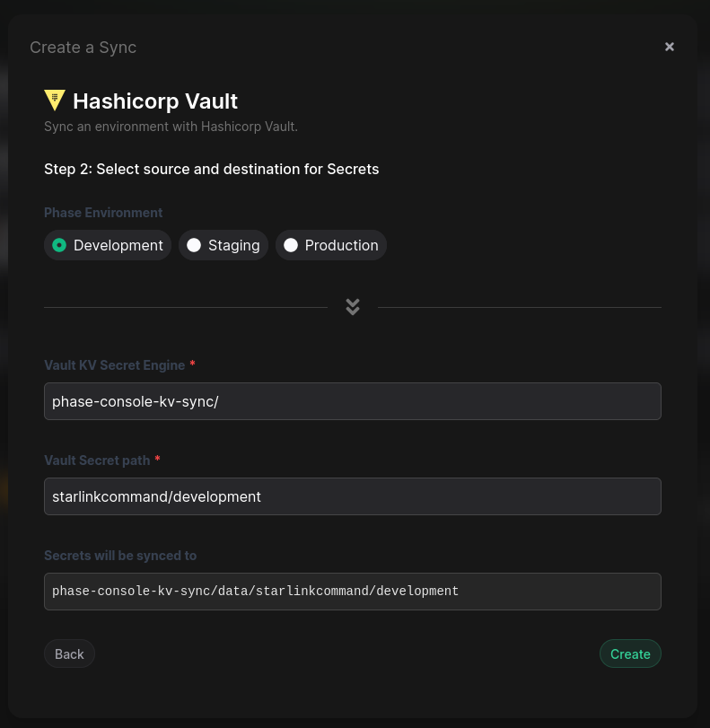Image resolution: width=710 pixels, height=728 pixels.
Task: Click the green dot inside Development radio
Action: tap(59, 245)
